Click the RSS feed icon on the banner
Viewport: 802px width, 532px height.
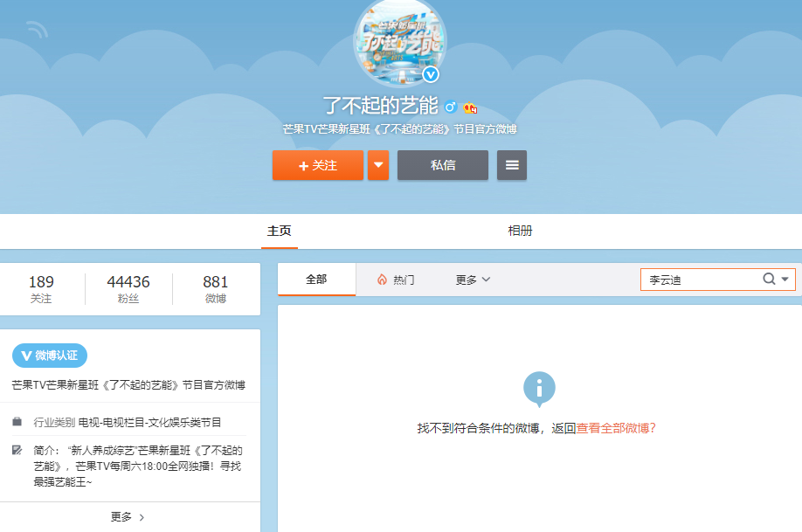[x=38, y=30]
